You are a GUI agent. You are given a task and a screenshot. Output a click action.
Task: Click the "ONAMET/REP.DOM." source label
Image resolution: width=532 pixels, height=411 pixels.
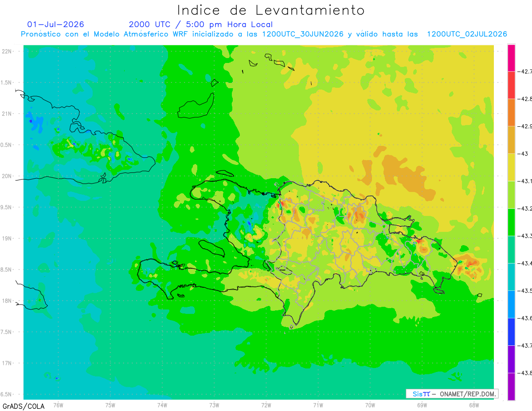click(468, 394)
